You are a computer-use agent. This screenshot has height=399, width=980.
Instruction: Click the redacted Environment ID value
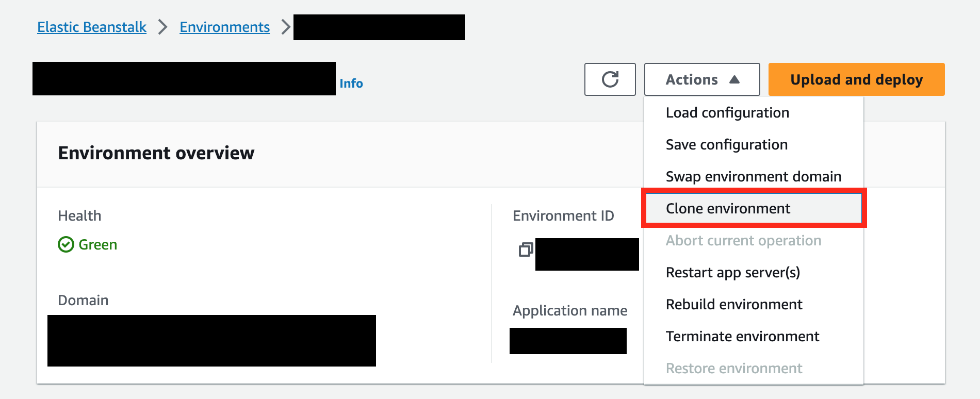coord(587,254)
